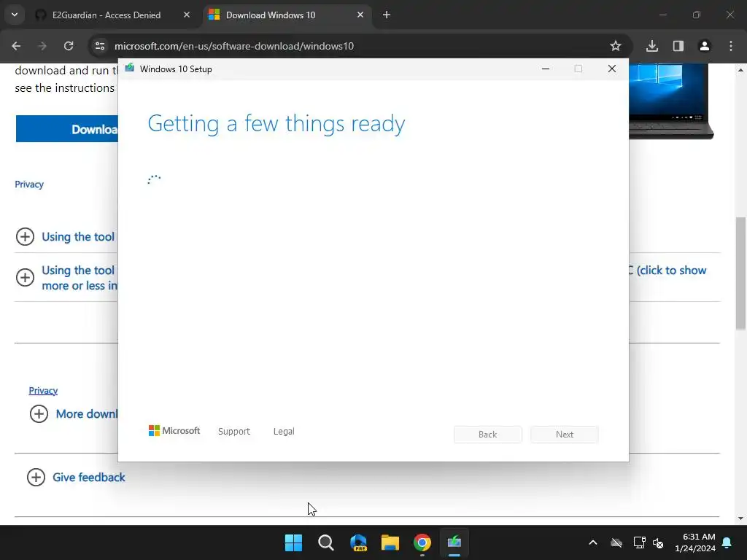Click the Chrome taskbar icon

(x=422, y=542)
